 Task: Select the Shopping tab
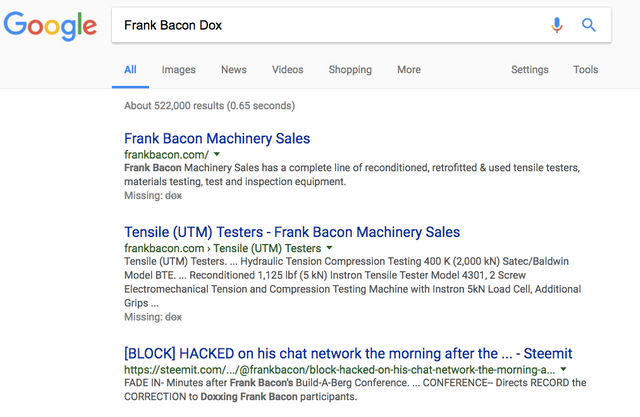[x=350, y=70]
